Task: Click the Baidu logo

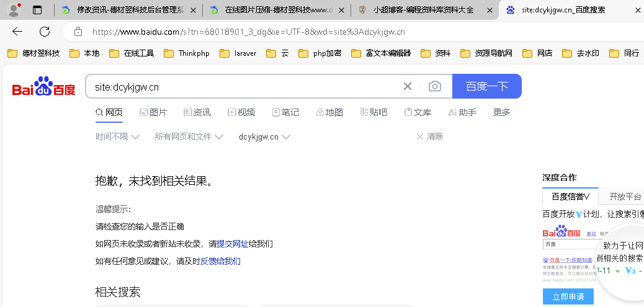Action: tap(44, 87)
